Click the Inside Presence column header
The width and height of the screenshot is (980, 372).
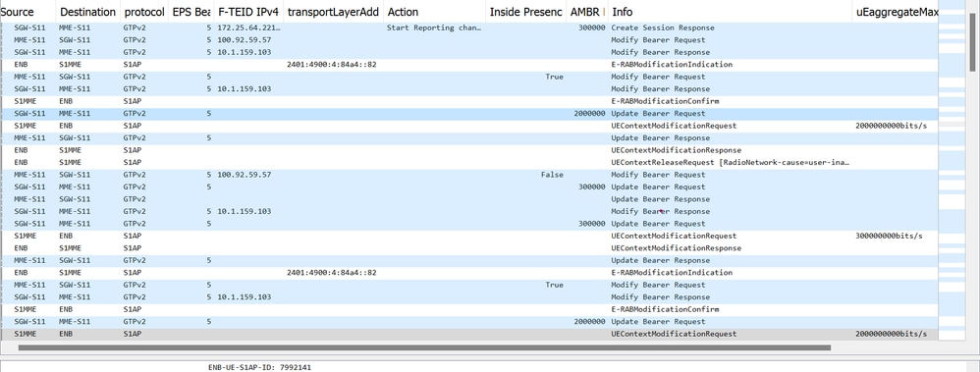tap(525, 12)
